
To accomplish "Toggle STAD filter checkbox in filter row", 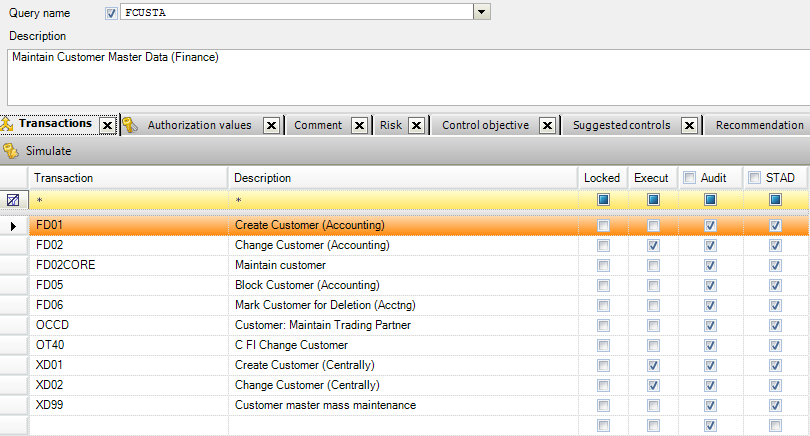I will pyautogui.click(x=775, y=200).
